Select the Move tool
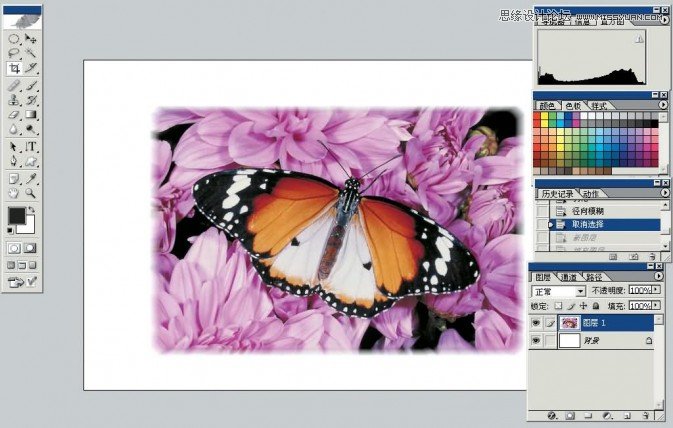This screenshot has width=673, height=428. coord(31,38)
